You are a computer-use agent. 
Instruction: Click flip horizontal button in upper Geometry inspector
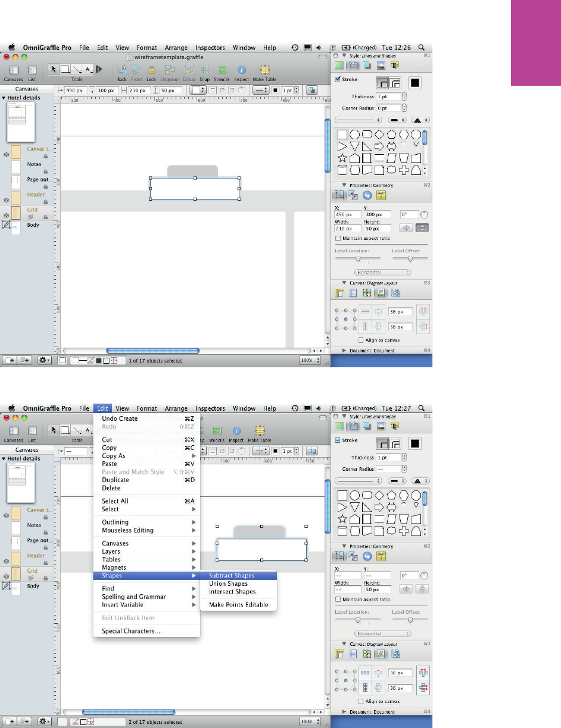click(x=407, y=228)
